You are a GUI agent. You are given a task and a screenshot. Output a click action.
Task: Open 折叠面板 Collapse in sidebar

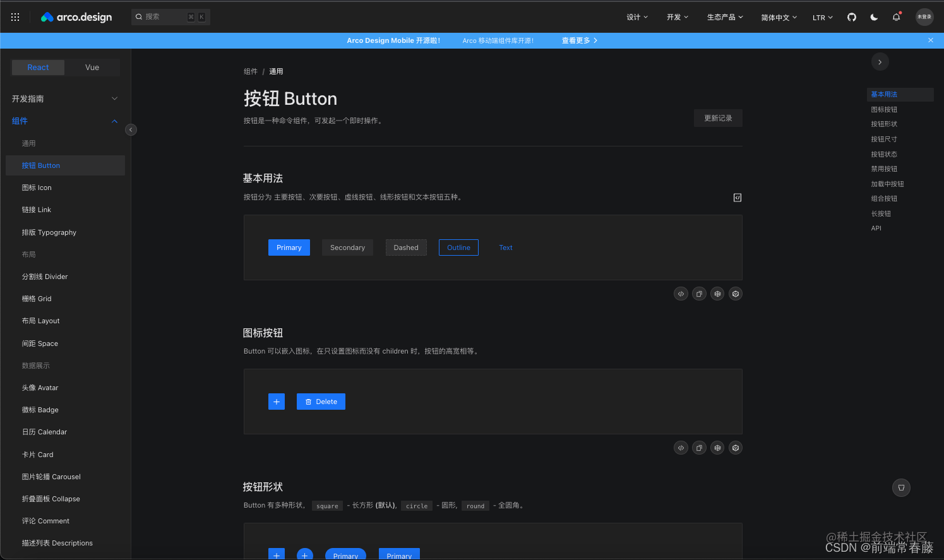(x=65, y=499)
